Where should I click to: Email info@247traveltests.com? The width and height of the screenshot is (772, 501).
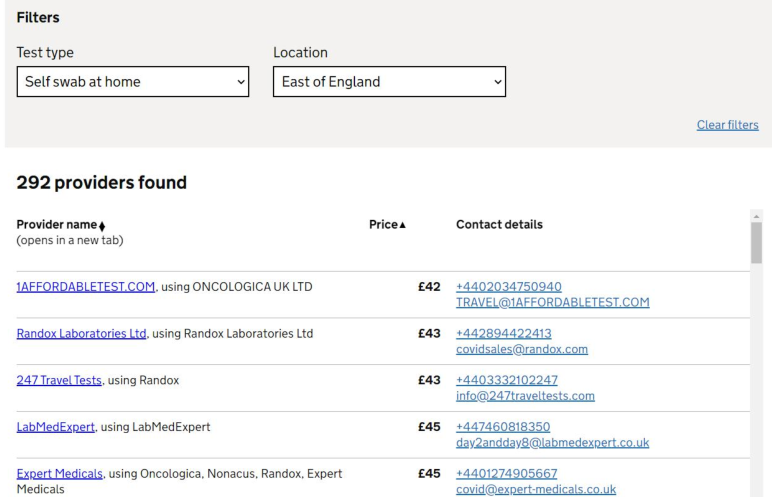point(525,396)
